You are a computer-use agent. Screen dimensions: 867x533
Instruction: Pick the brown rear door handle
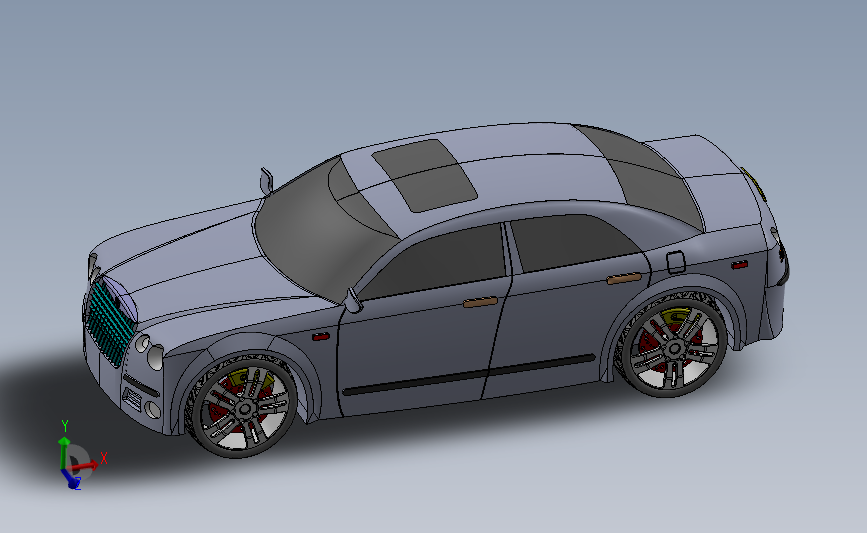pos(624,278)
